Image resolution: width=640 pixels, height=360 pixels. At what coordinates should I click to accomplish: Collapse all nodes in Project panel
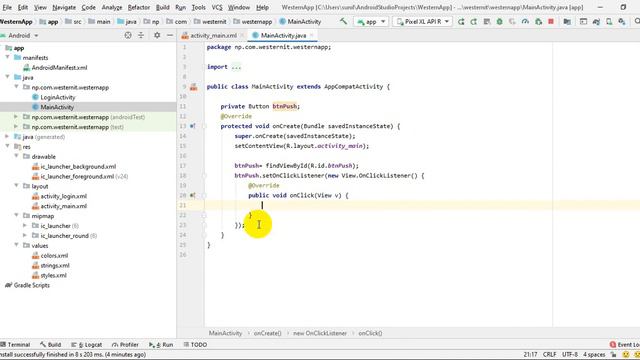tap(141, 36)
